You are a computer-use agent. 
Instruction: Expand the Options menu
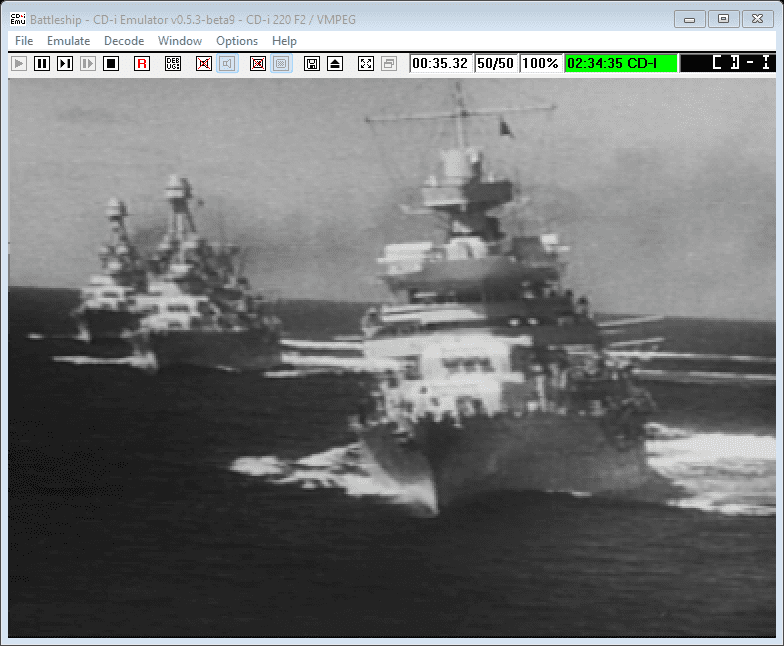click(237, 41)
